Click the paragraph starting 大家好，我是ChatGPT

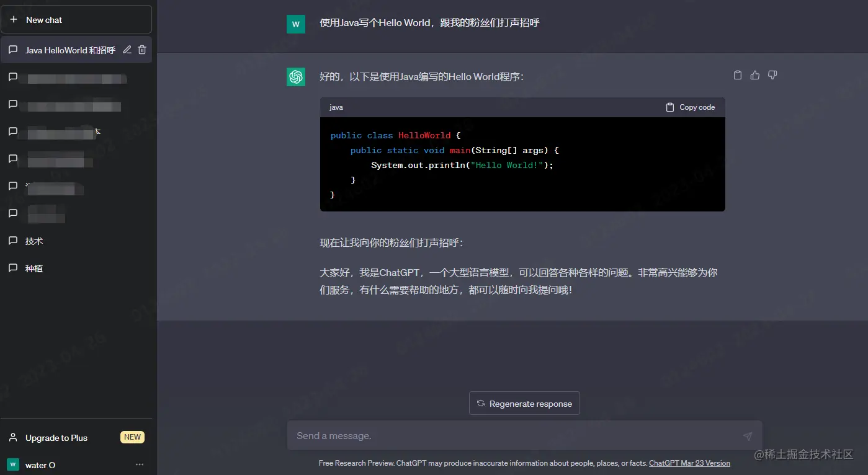(519, 281)
